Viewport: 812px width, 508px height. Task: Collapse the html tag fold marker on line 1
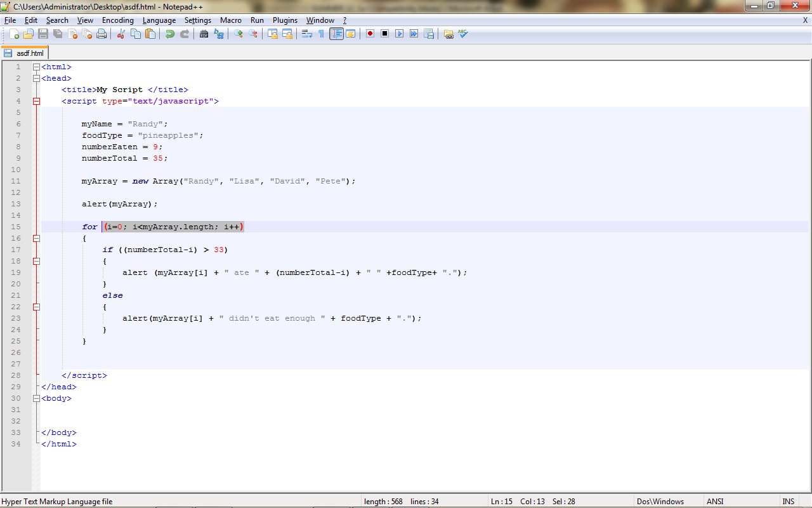(x=36, y=67)
